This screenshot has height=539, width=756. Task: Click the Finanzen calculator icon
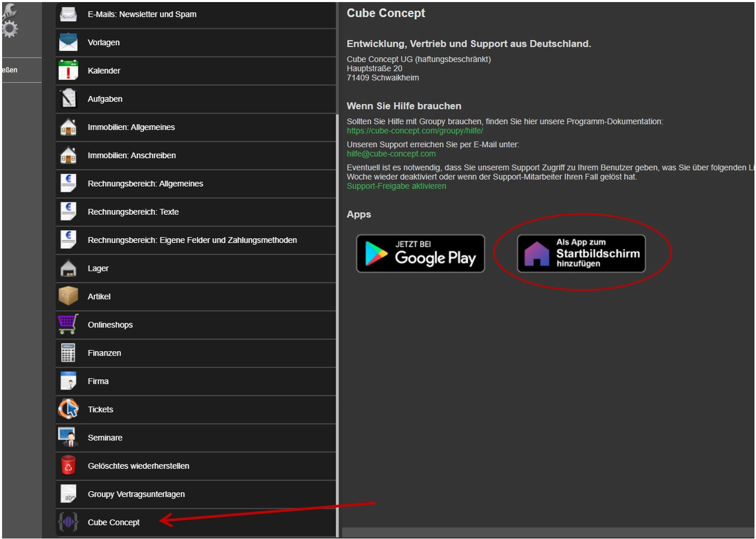click(x=68, y=353)
